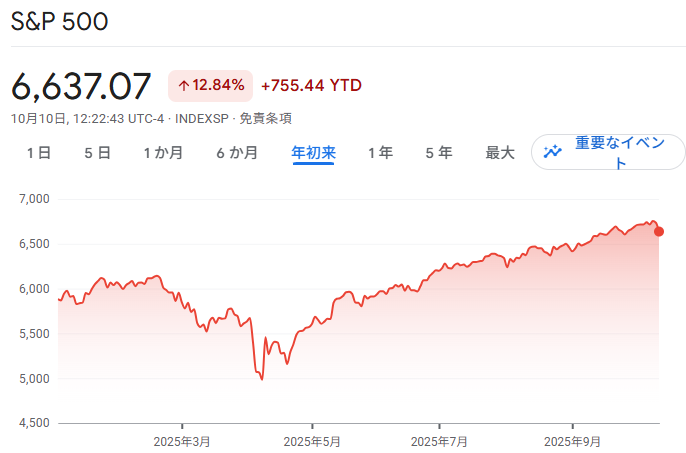The width and height of the screenshot is (686, 453).
Task: Click the 2025年3月 axis label
Action: (x=182, y=441)
